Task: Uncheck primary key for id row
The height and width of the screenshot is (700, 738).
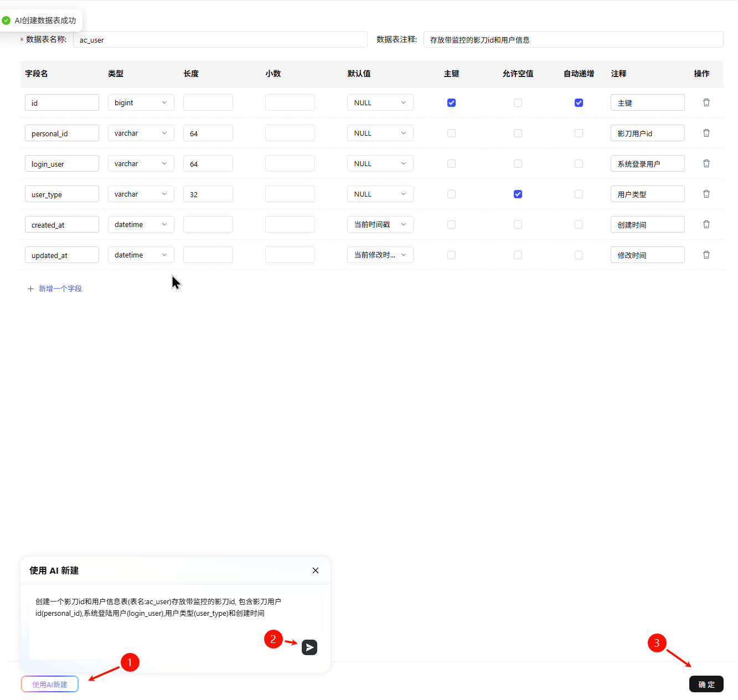Action: point(451,102)
